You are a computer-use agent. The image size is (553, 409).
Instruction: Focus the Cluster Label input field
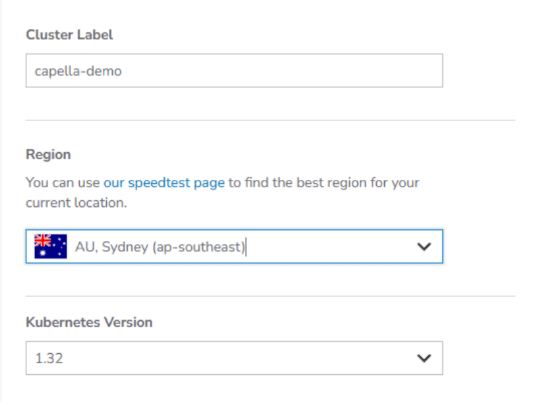coord(234,71)
